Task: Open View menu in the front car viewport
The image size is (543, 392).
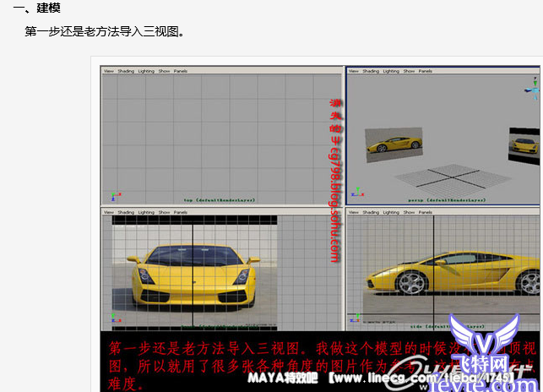Action: pos(108,212)
